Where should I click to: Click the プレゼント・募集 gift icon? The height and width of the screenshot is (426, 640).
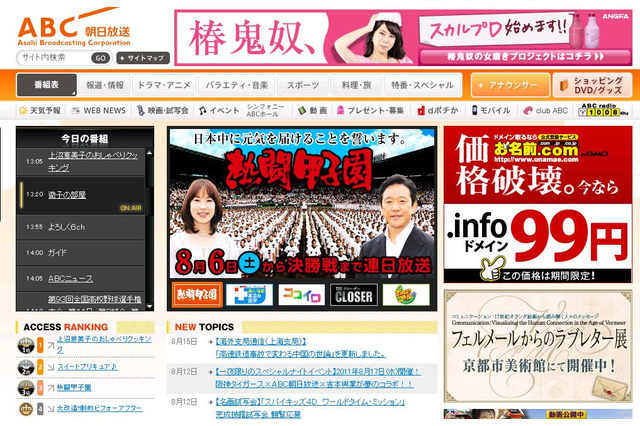[x=340, y=111]
